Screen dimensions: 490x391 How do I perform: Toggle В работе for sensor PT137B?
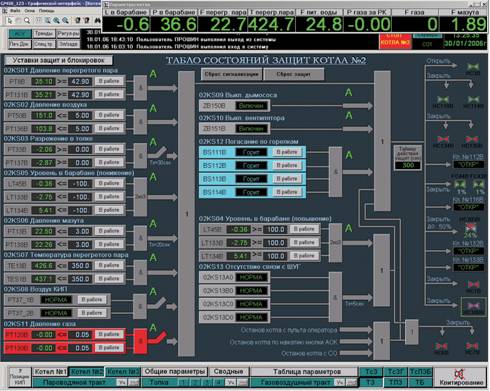[x=109, y=162]
